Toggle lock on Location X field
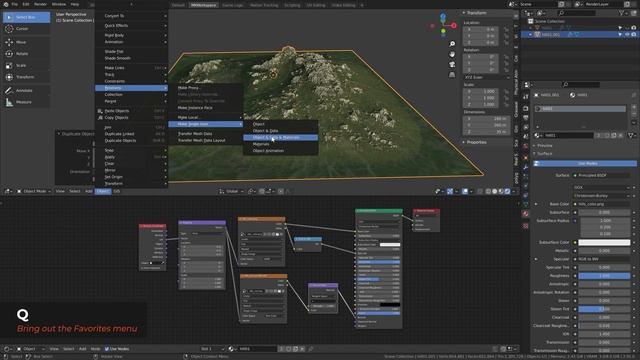 tap(506, 29)
